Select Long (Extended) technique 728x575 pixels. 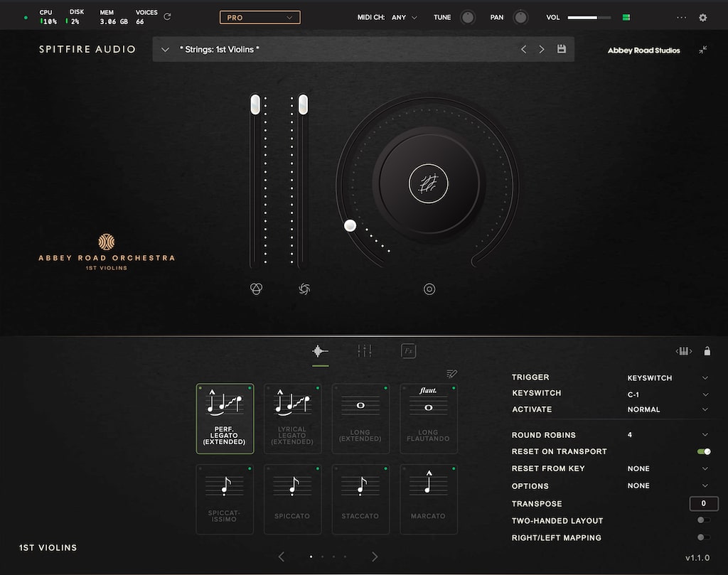coord(360,419)
